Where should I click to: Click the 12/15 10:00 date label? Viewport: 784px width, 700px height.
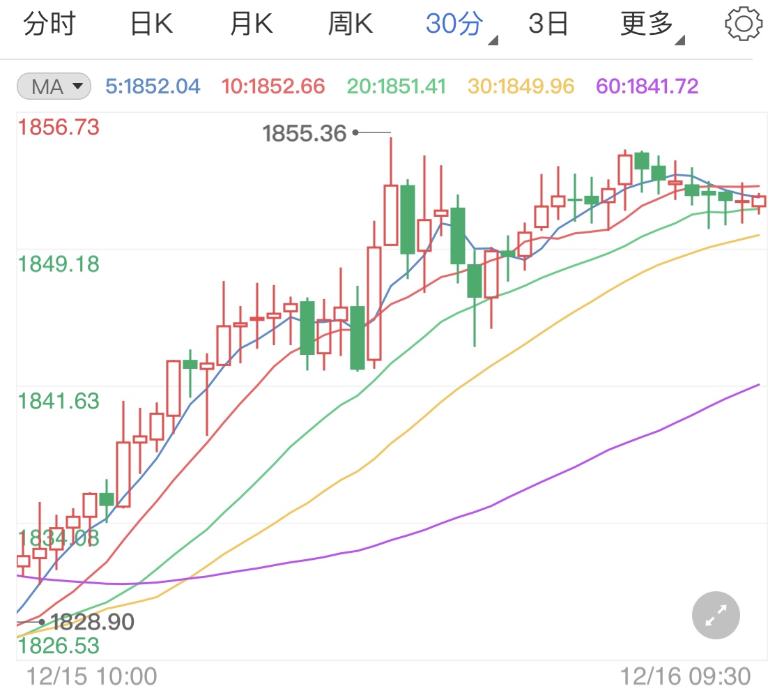coord(91,676)
